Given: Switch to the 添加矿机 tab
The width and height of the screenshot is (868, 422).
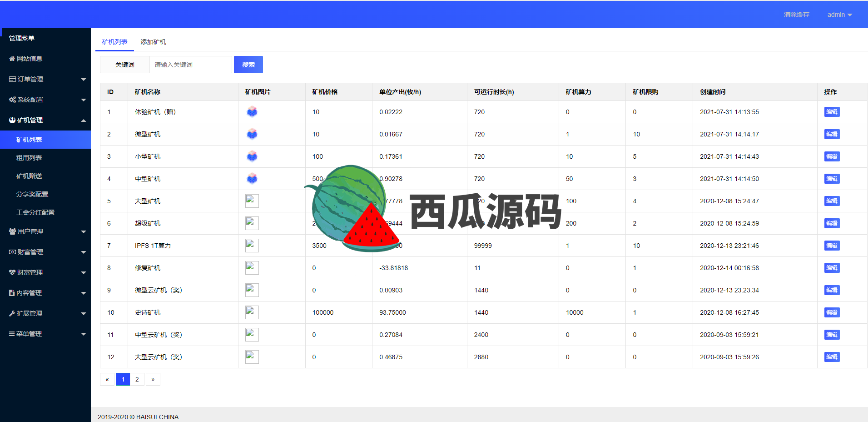Looking at the screenshot, I should tap(153, 42).
